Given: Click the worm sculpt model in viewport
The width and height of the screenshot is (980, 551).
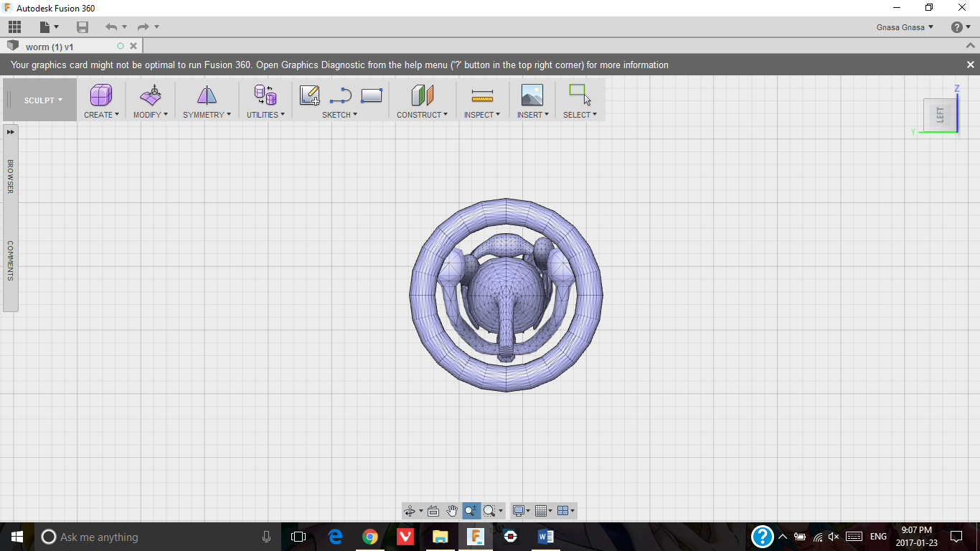Looking at the screenshot, I should coord(506,295).
